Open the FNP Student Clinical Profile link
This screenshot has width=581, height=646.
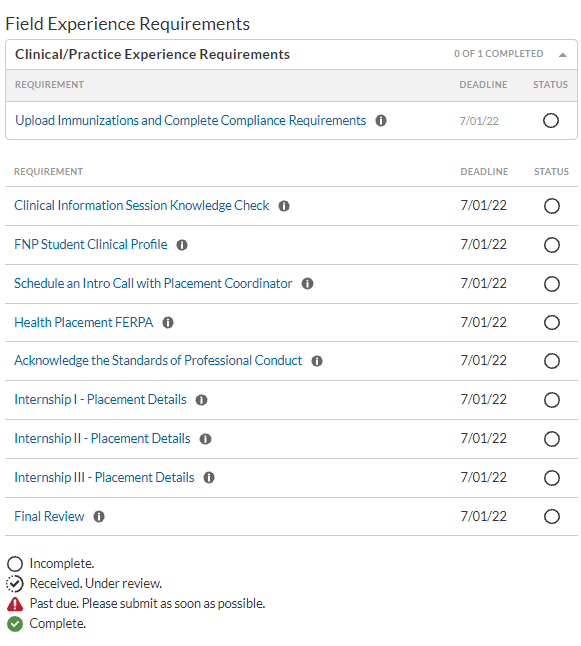[x=91, y=244]
